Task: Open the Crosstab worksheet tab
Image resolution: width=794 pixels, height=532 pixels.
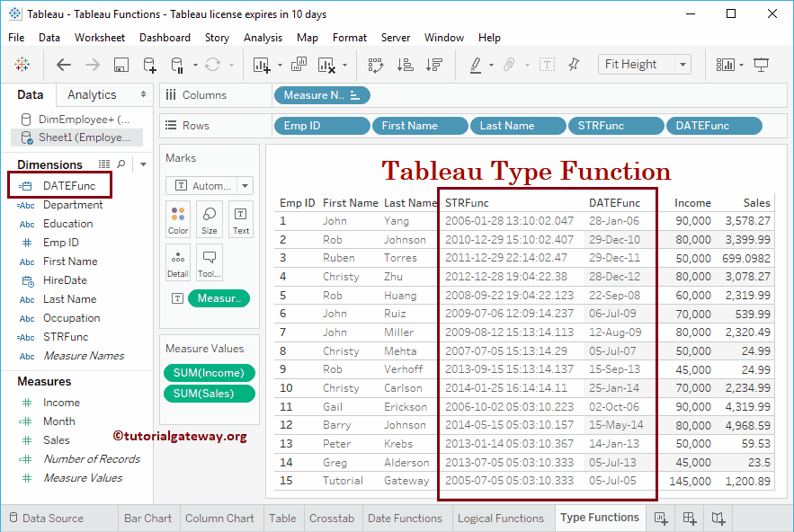Action: point(332,519)
